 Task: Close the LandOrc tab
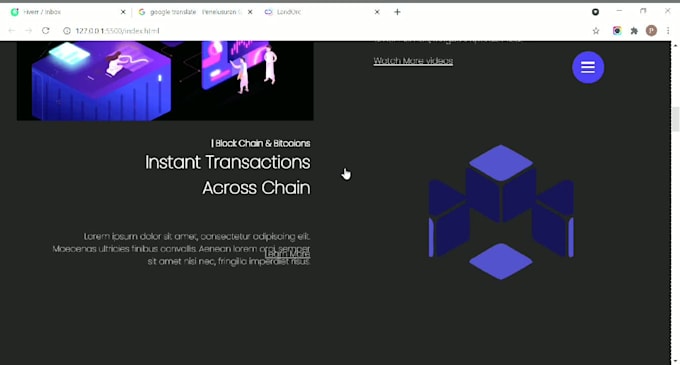coord(377,12)
